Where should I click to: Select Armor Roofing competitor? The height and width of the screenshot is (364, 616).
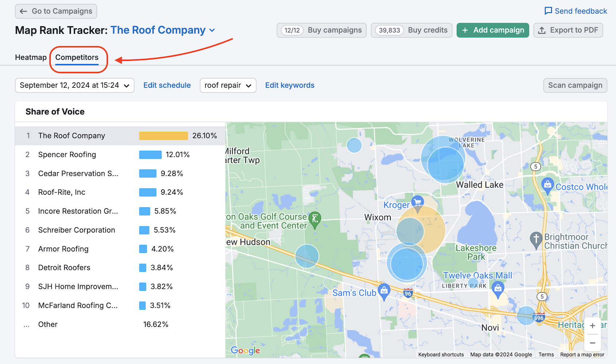click(x=120, y=249)
